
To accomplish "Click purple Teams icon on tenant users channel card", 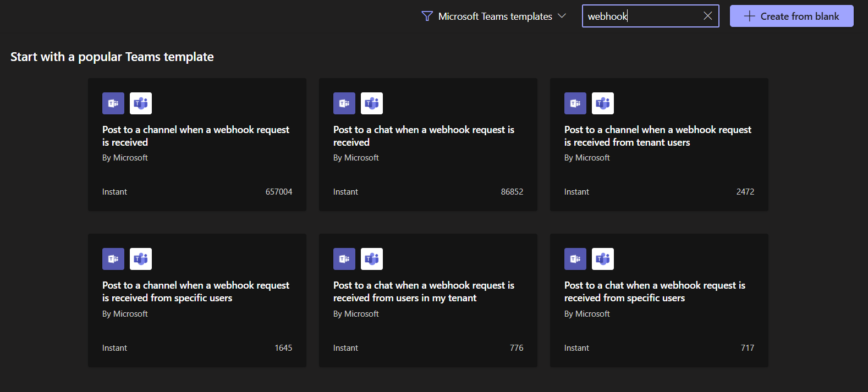I will pos(575,103).
